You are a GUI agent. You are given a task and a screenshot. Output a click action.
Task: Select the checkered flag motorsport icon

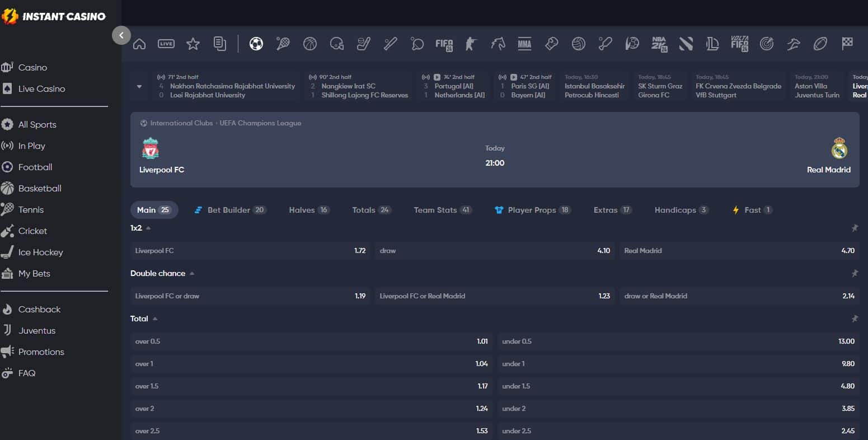tap(847, 43)
